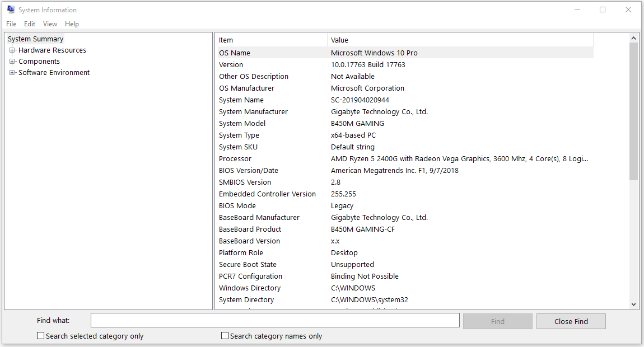644x347 pixels.
Task: Select the System Summary tree item
Action: pyautogui.click(x=35, y=39)
